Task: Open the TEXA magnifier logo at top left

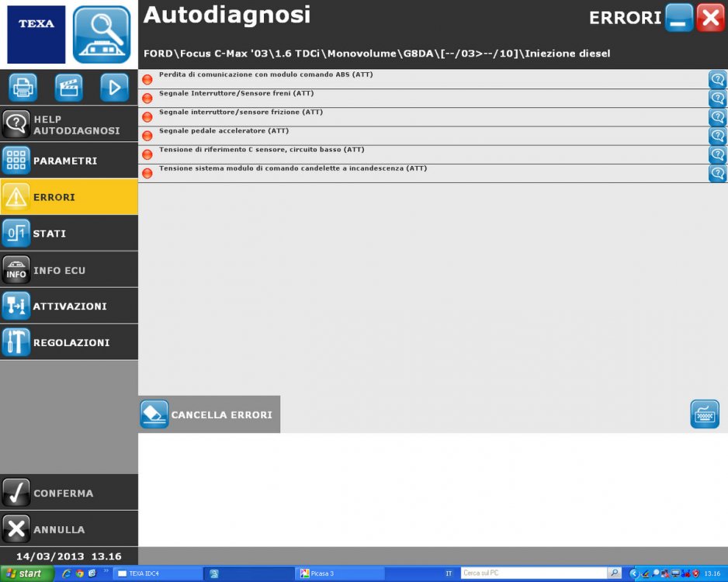Action: 102,35
